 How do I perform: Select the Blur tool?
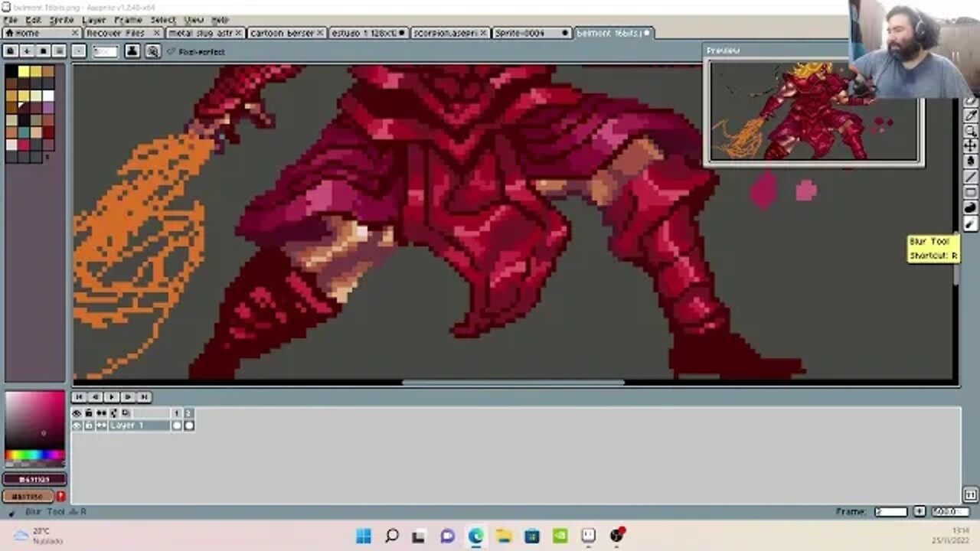pos(970,224)
